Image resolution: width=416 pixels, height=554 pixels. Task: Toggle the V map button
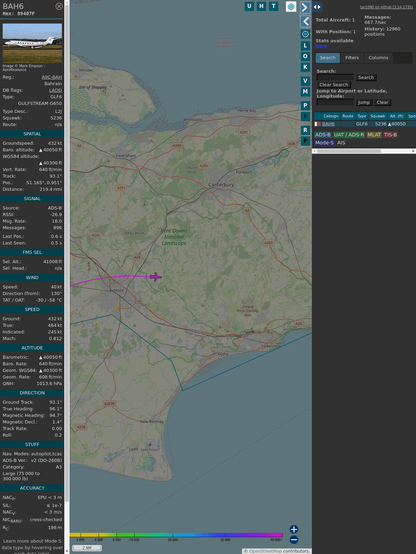[x=305, y=81]
